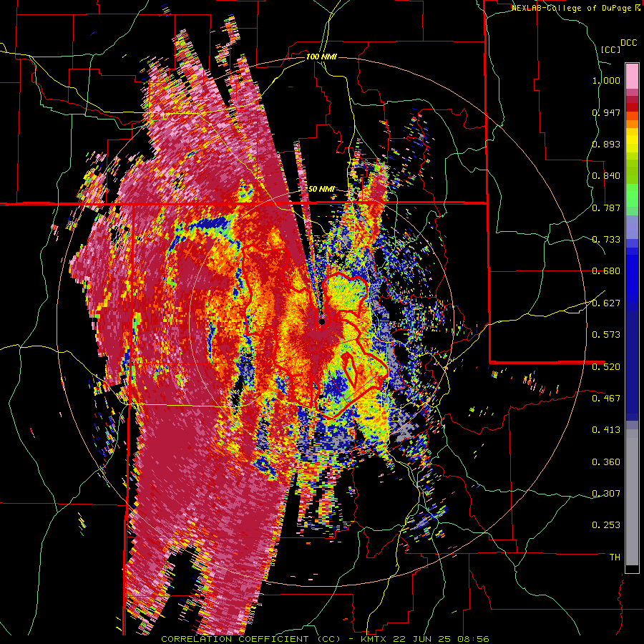Select the 0.893 scale value
This screenshot has width=644, height=644.
tap(606, 144)
